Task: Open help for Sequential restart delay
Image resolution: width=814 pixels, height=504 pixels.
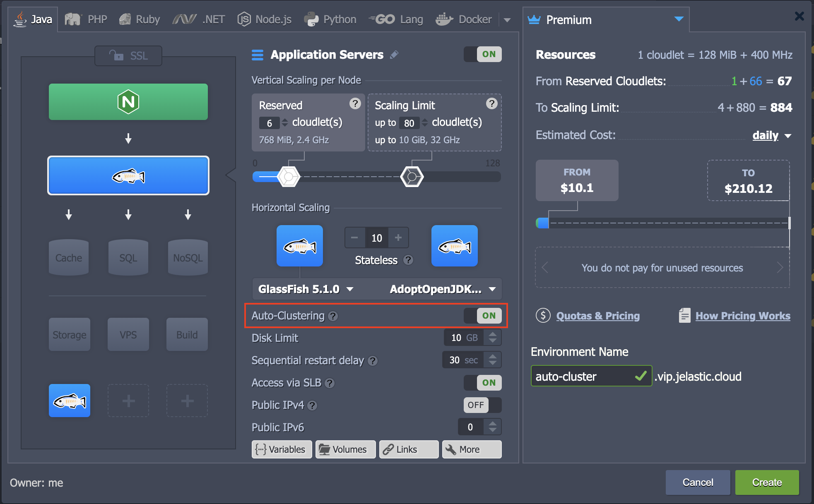Action: click(x=373, y=361)
